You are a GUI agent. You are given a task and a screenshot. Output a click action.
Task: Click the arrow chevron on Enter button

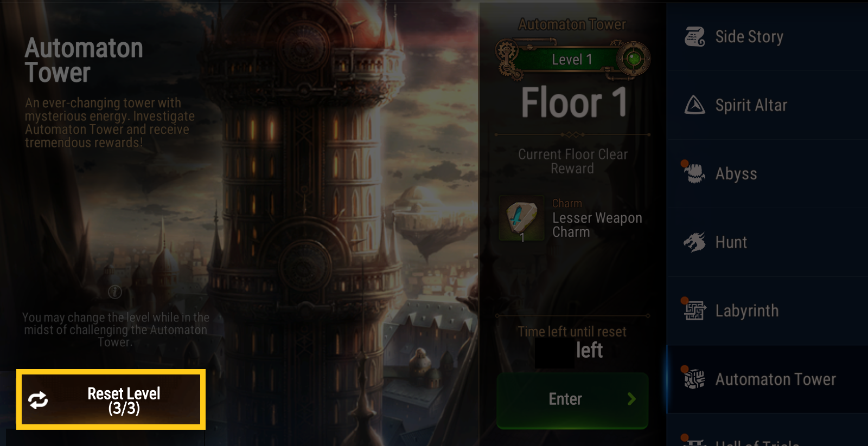tap(631, 399)
